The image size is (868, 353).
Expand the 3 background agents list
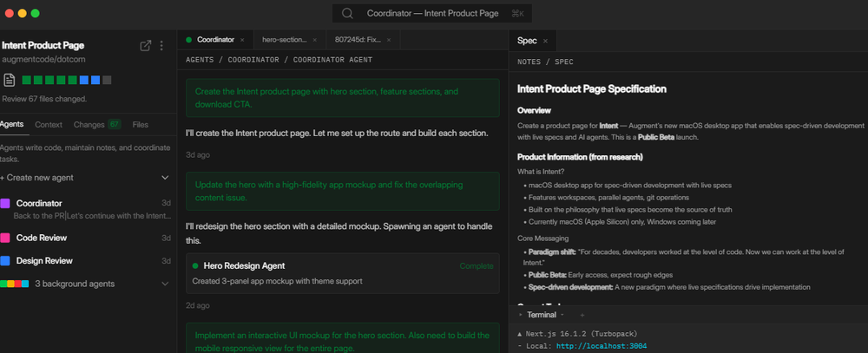(x=165, y=284)
